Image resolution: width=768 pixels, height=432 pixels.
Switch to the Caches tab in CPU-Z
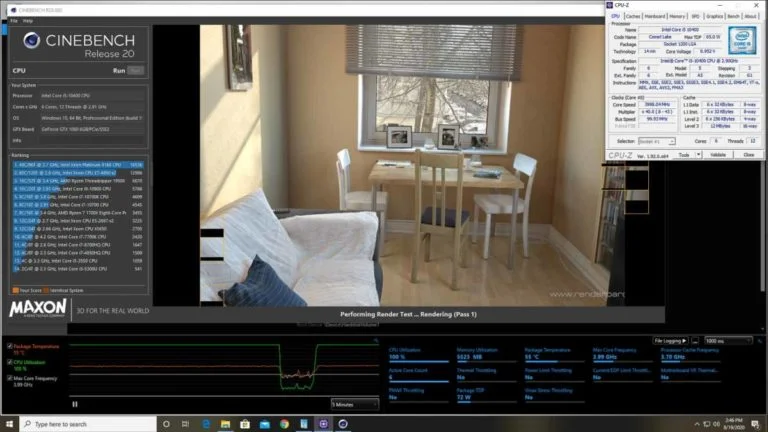[x=633, y=16]
